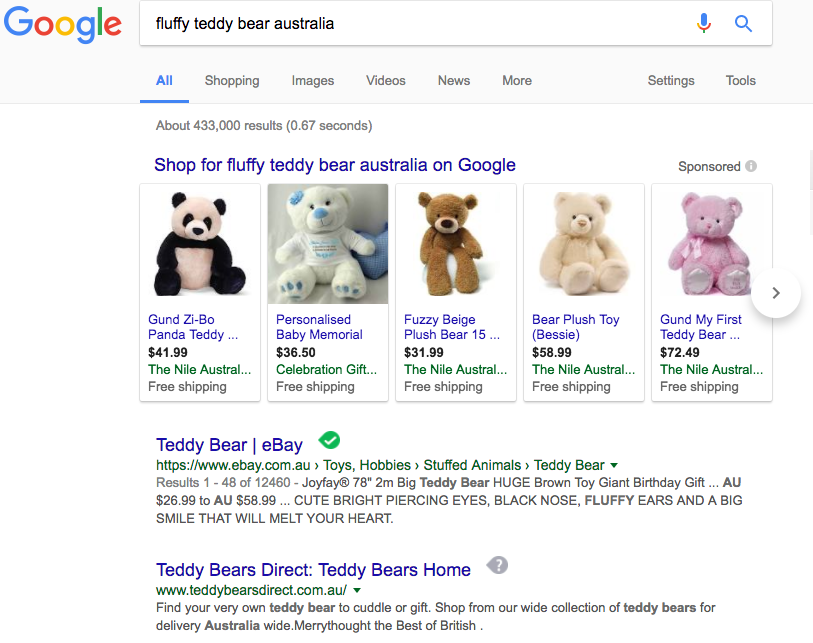Screen dimensions: 813x643
Task: Open Bear Plush Toy (Bessie) product title
Action: pyautogui.click(x=576, y=327)
